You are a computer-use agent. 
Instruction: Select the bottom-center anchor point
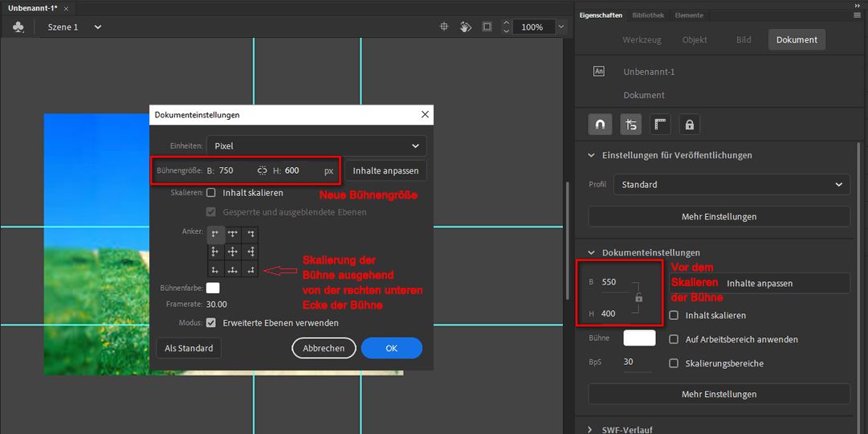(x=233, y=269)
